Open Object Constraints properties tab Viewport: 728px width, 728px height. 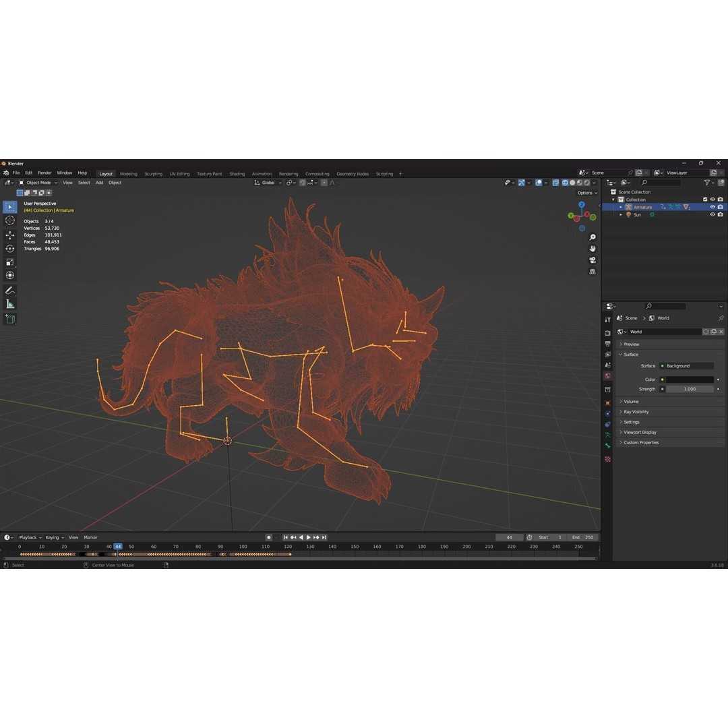pos(607,425)
